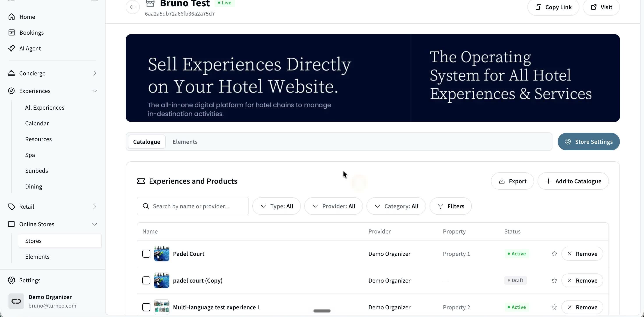The height and width of the screenshot is (317, 644).
Task: Click the store icon next to Bruno Test
Action: [x=150, y=3]
